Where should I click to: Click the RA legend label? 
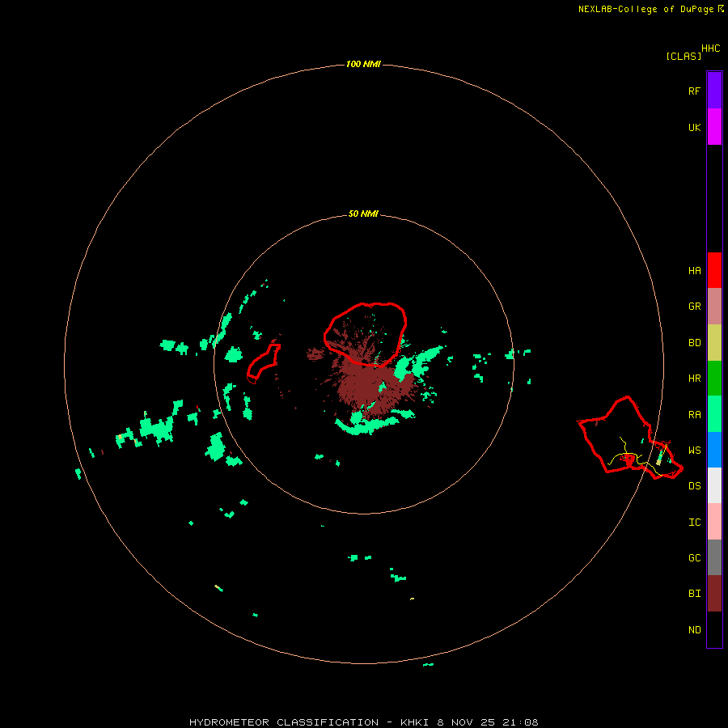[x=694, y=415]
